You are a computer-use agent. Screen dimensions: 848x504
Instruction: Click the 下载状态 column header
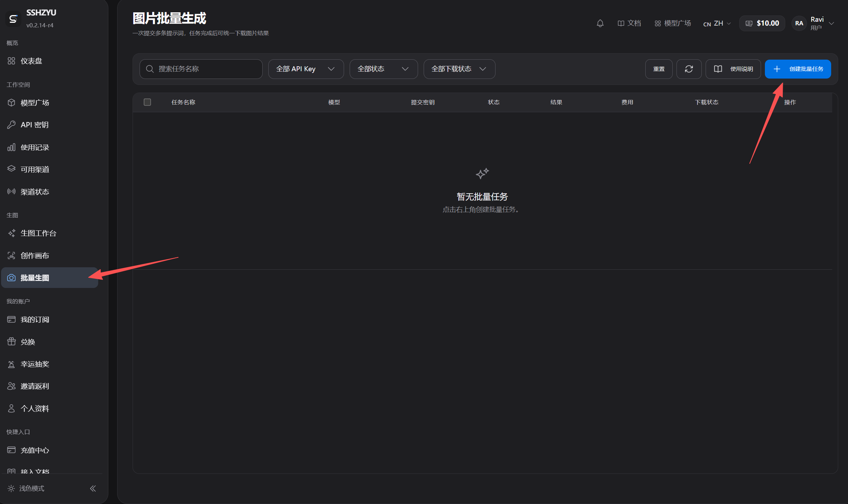point(707,102)
